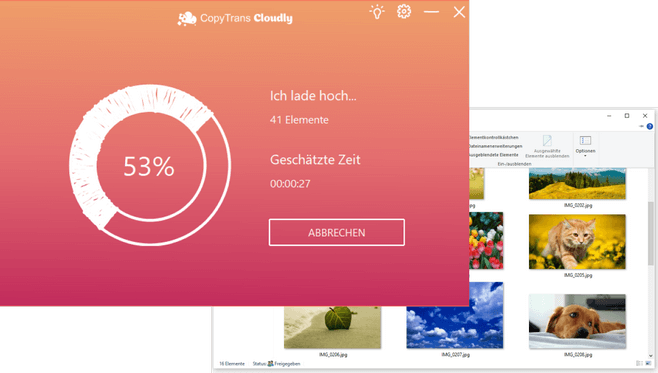Close the Explorer window
Viewport: 658px width, 373px height.
click(645, 116)
